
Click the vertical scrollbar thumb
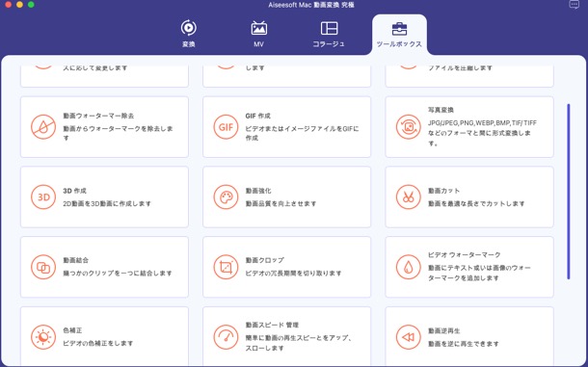pos(569,192)
